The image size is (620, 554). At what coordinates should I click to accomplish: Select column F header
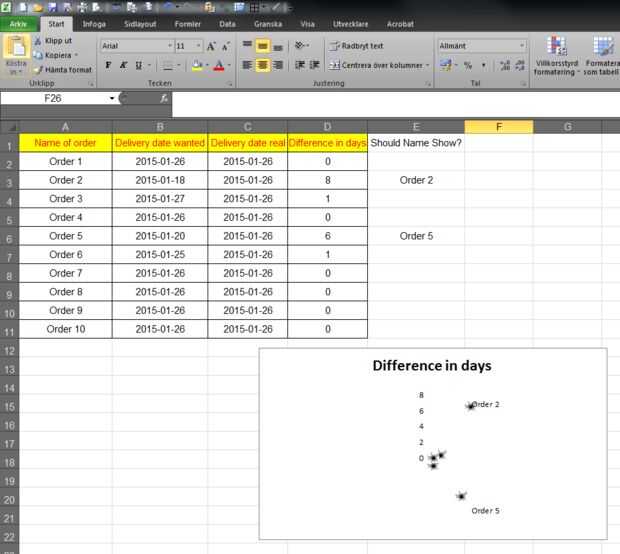(x=499, y=127)
